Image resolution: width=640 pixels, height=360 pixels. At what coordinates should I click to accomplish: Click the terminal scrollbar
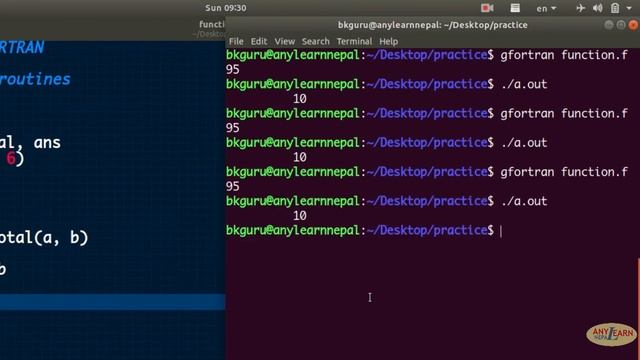coord(638,309)
